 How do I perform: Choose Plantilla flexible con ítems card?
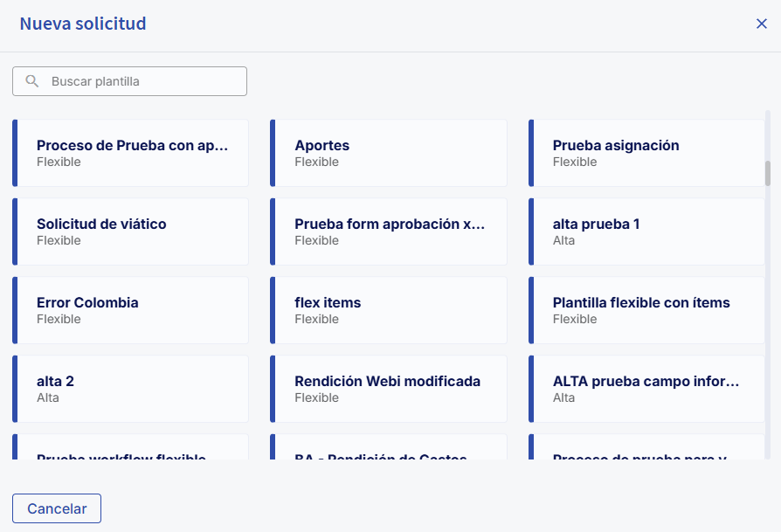[647, 310]
